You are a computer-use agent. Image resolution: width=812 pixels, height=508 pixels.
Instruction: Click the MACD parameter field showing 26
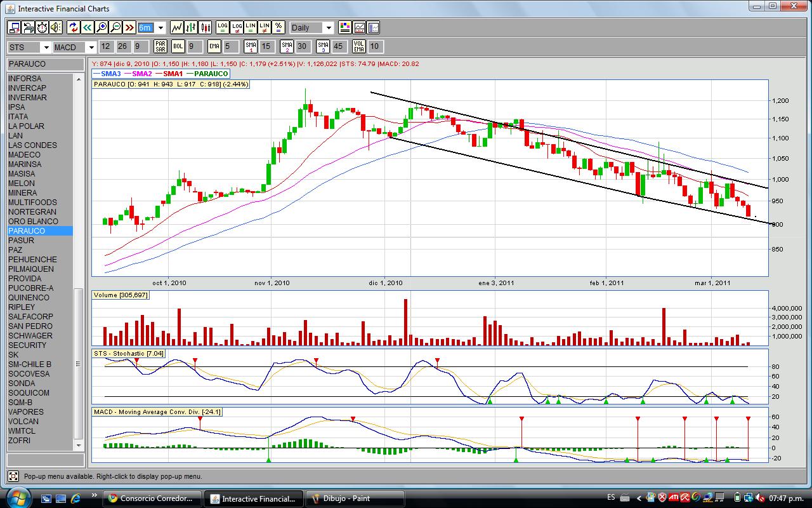(x=122, y=46)
